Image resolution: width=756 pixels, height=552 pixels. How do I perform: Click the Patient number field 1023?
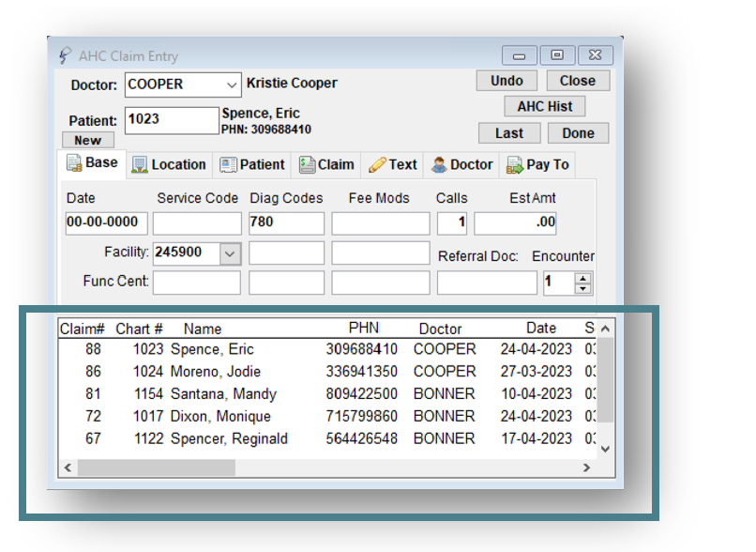[x=171, y=120]
